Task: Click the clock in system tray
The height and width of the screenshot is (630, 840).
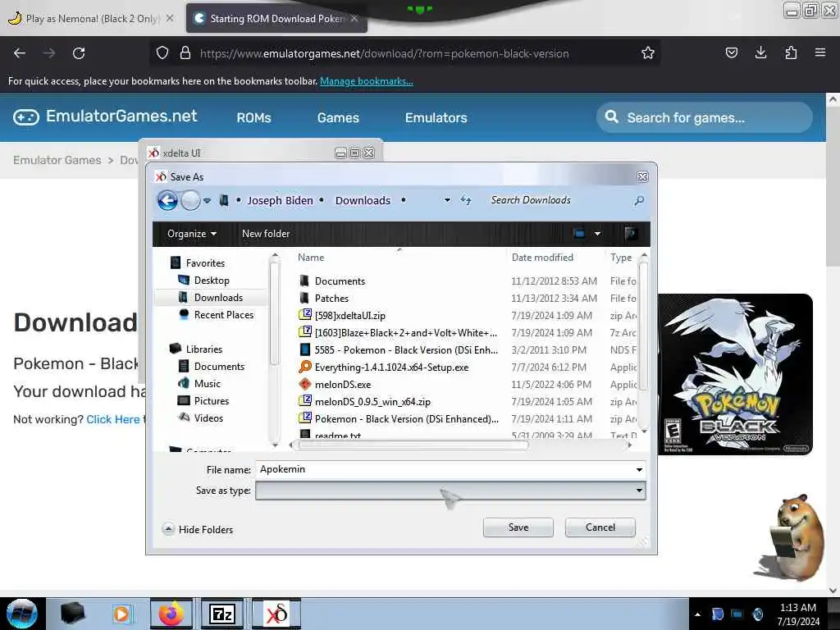Action: pos(798,614)
